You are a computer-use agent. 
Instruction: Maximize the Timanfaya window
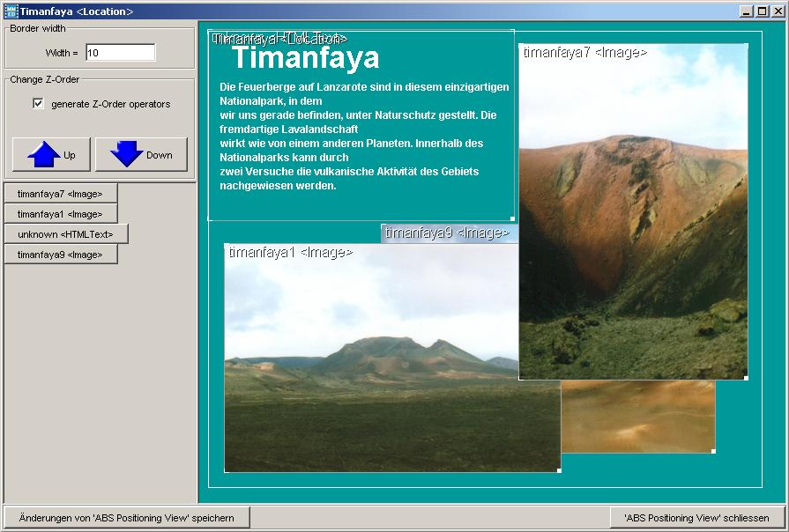pyautogui.click(x=763, y=11)
